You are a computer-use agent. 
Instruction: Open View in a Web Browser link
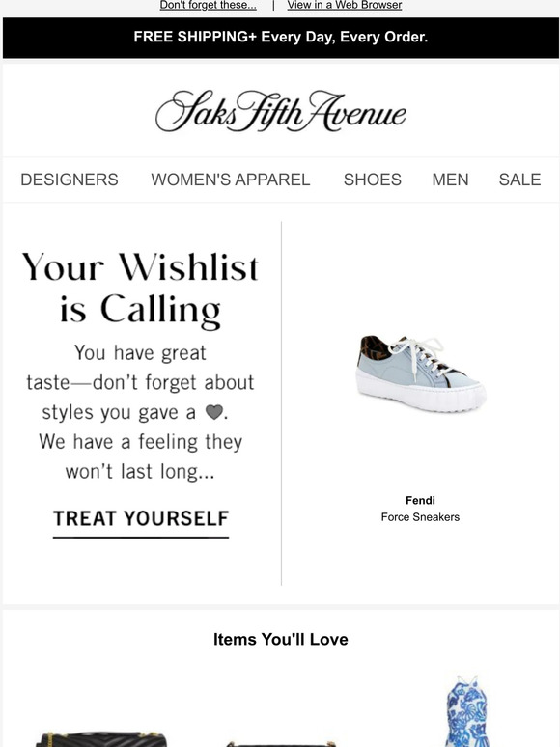[x=344, y=5]
